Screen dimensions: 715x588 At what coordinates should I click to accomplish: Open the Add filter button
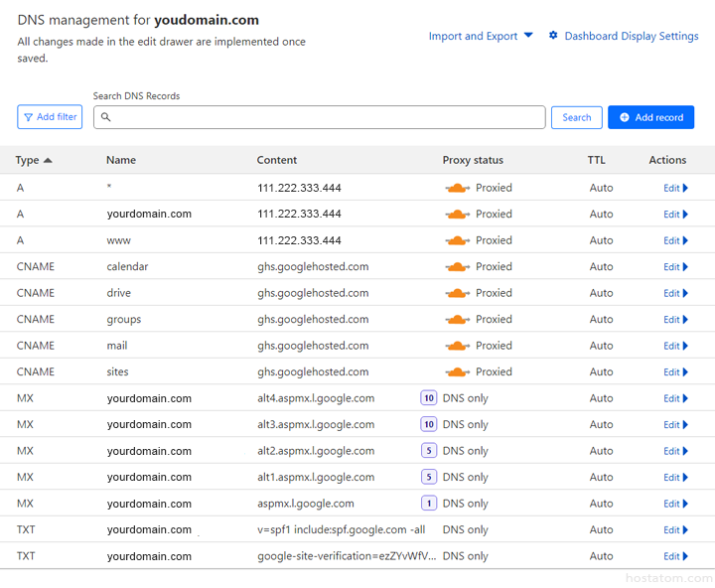[x=50, y=117]
